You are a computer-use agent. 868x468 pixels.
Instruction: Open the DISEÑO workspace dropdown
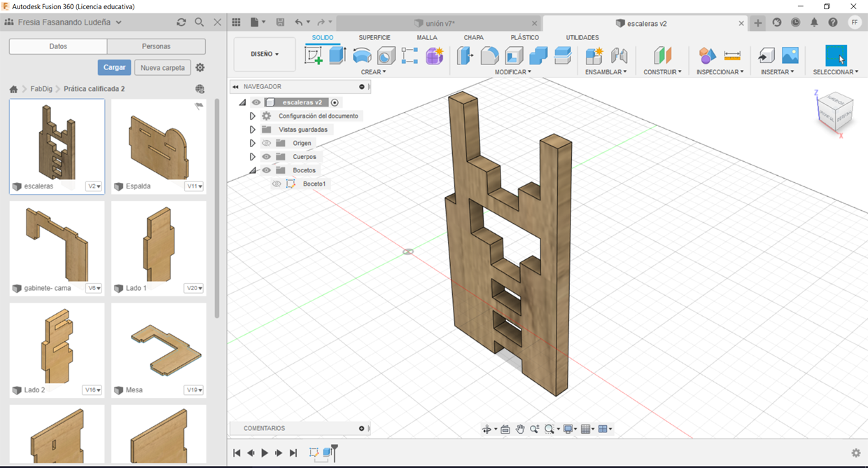tap(265, 54)
